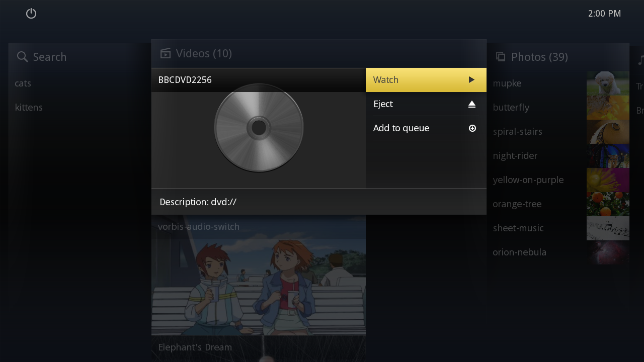This screenshot has height=362, width=644.
Task: Click the DVD disc artwork
Action: (259, 128)
